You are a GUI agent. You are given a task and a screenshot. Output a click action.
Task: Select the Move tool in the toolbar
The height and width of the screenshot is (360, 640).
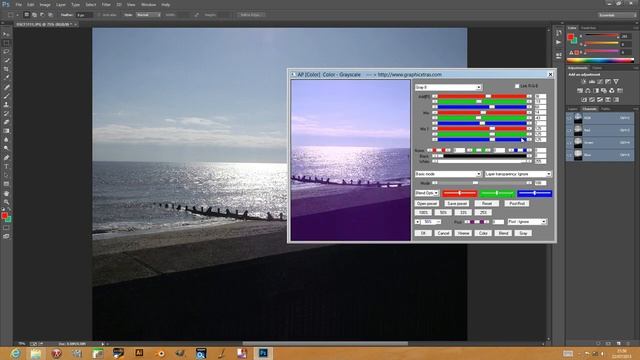[6, 34]
